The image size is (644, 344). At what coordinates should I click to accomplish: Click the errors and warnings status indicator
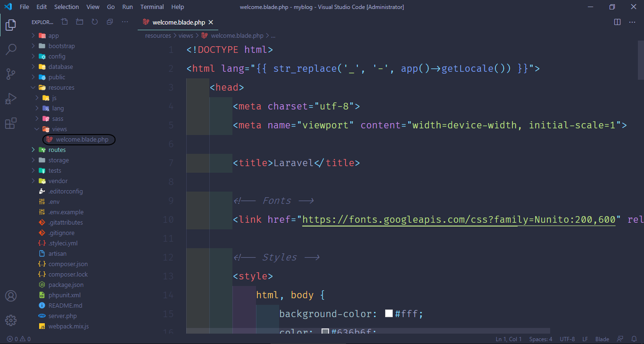19,339
